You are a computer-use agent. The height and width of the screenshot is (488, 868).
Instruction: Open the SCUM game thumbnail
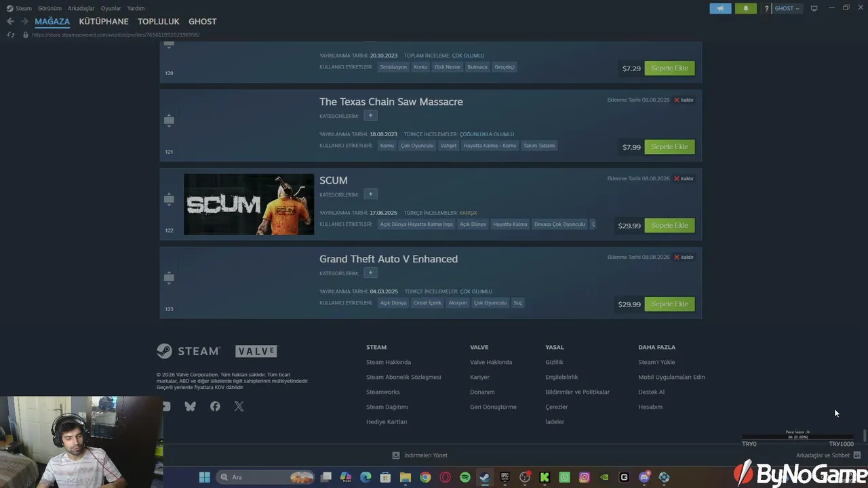point(249,205)
